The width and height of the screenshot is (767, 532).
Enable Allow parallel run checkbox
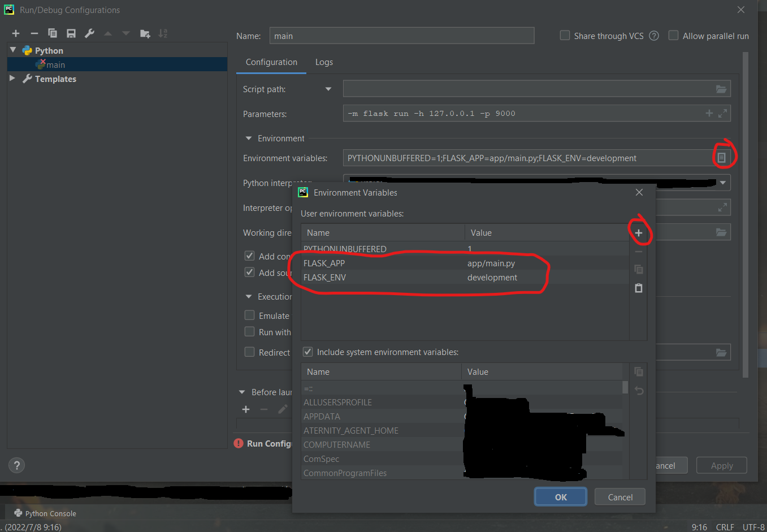(673, 36)
